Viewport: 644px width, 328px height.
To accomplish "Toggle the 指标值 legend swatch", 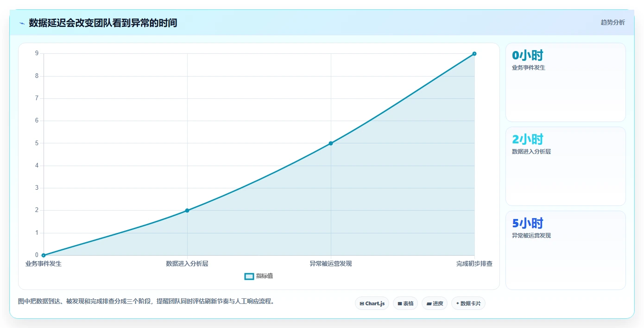I will 249,277.
